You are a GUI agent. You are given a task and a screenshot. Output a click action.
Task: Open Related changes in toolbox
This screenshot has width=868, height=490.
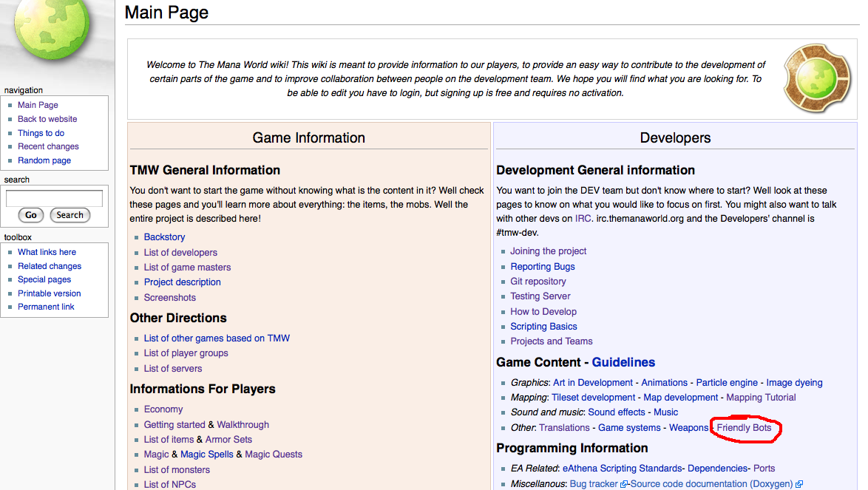[50, 266]
